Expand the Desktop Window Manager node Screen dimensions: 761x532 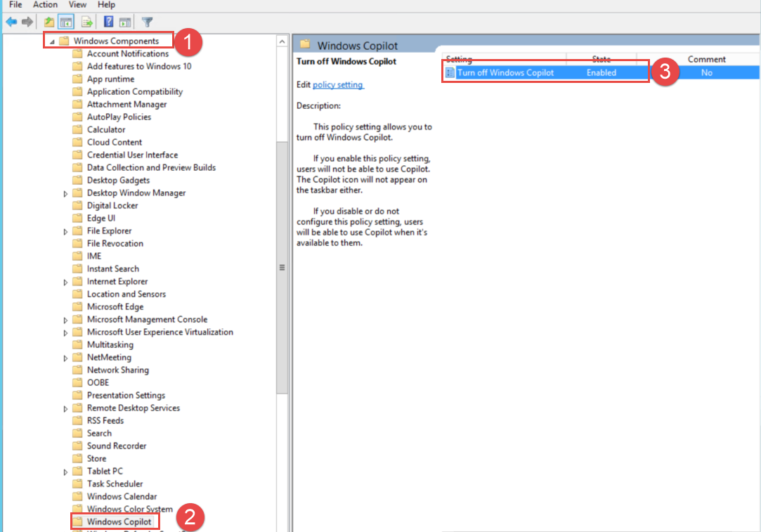[65, 194]
